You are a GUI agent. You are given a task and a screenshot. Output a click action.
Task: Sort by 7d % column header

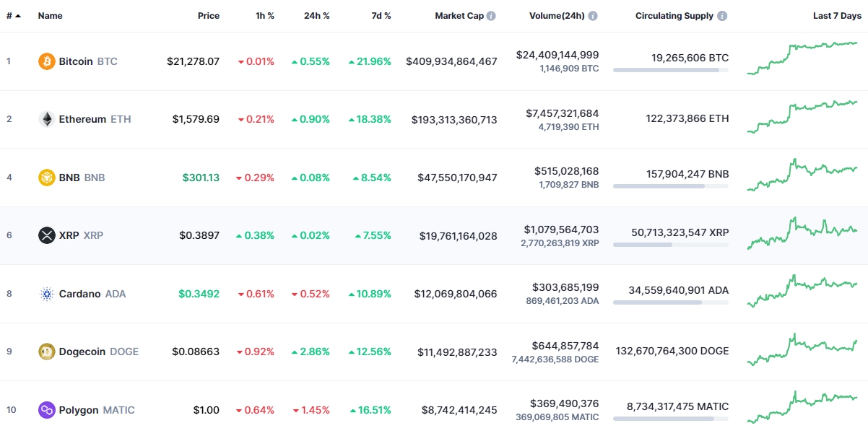click(x=382, y=16)
